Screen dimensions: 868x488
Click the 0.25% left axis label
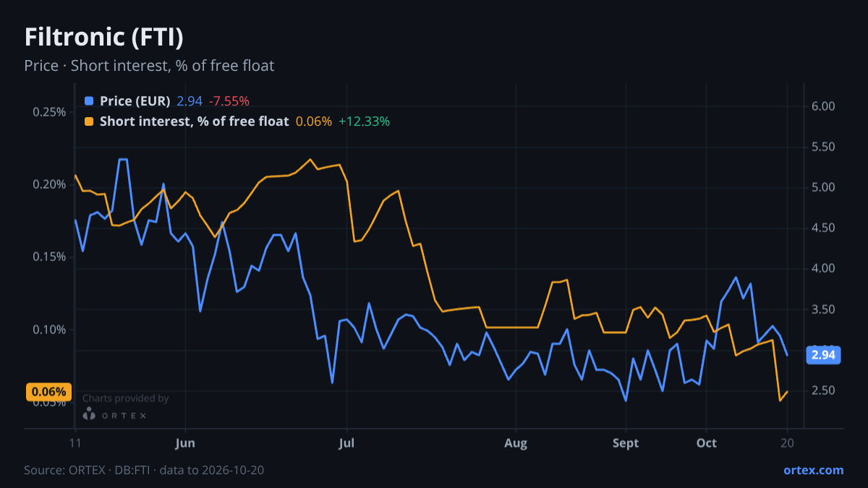(49, 112)
